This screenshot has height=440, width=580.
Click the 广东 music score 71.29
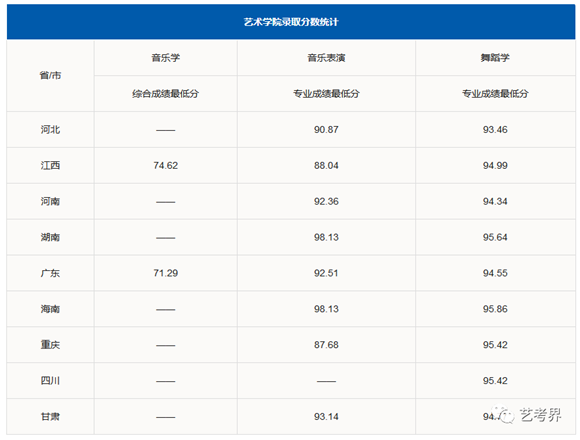pos(165,273)
